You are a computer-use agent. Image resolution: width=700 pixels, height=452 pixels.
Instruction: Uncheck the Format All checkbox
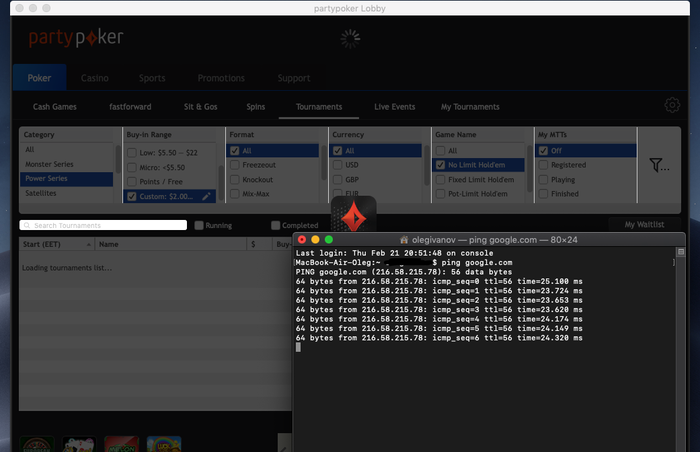[234, 151]
